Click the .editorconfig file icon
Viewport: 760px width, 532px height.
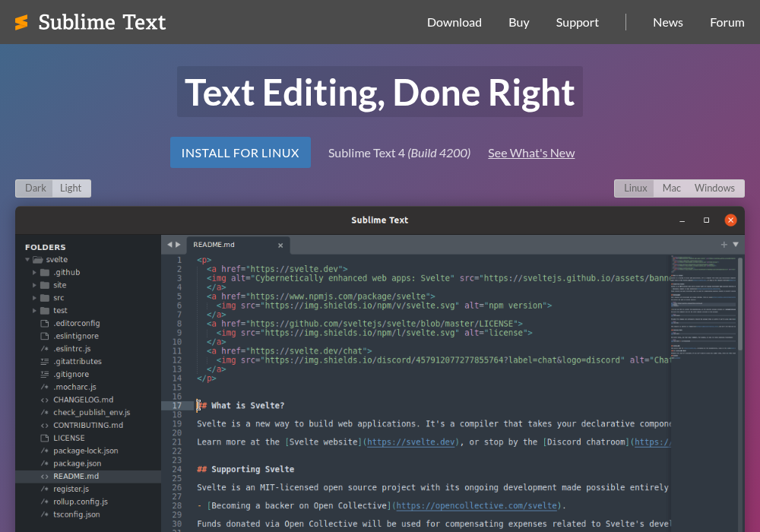click(x=45, y=323)
